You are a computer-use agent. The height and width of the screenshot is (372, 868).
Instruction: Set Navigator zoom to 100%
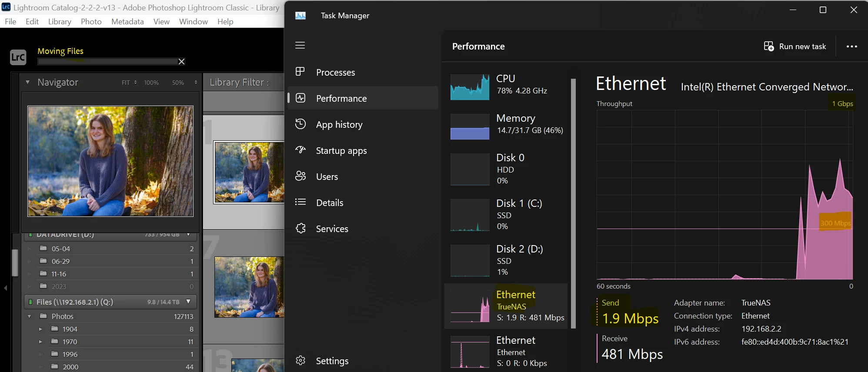pyautogui.click(x=151, y=83)
